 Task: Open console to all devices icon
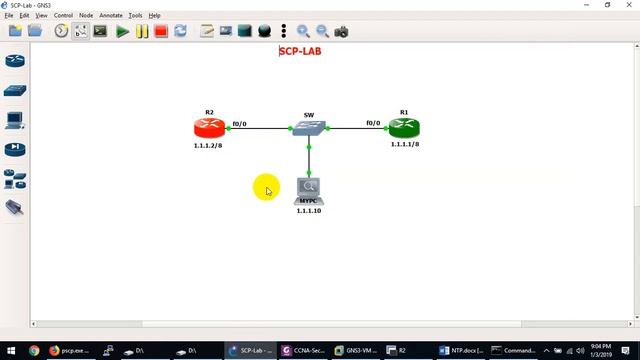point(100,31)
